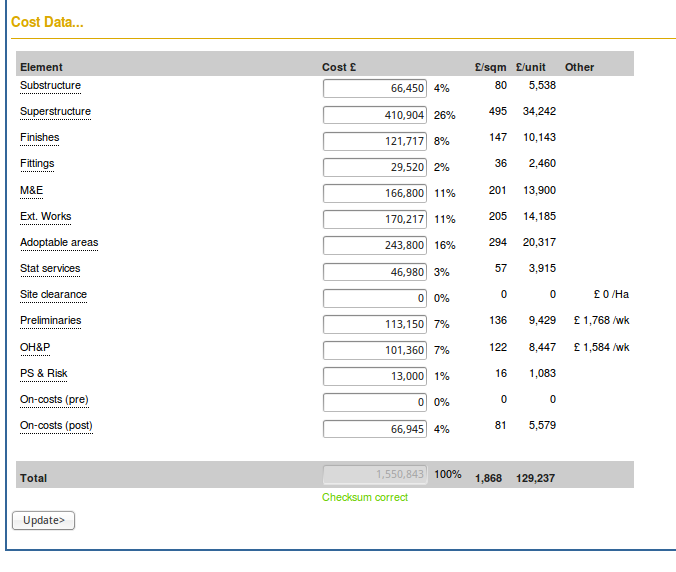The image size is (676, 572).
Task: Click the 8,447 OH&P per-unit value
Action: click(542, 347)
